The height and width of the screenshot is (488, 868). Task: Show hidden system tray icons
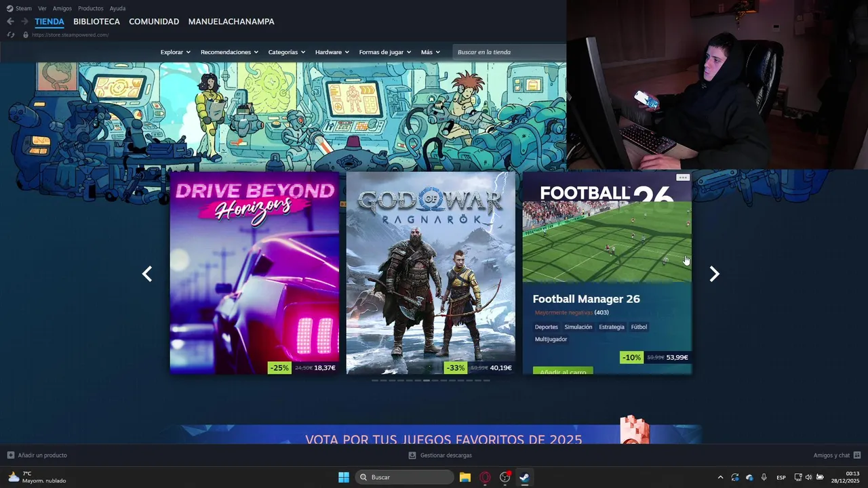pos(720,477)
